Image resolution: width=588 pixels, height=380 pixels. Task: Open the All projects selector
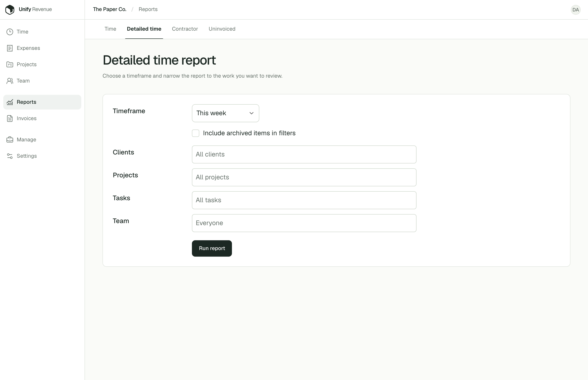[304, 177]
